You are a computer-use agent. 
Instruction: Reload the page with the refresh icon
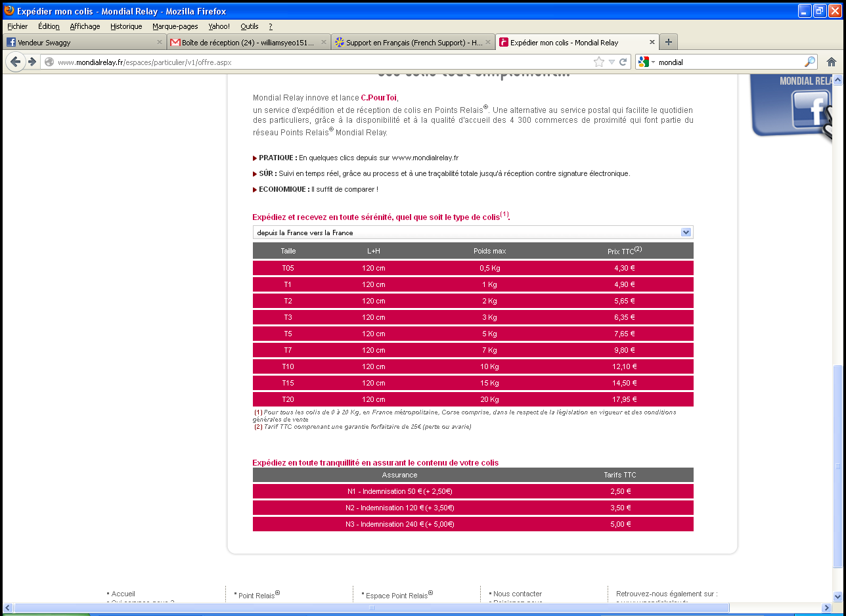pyautogui.click(x=623, y=62)
